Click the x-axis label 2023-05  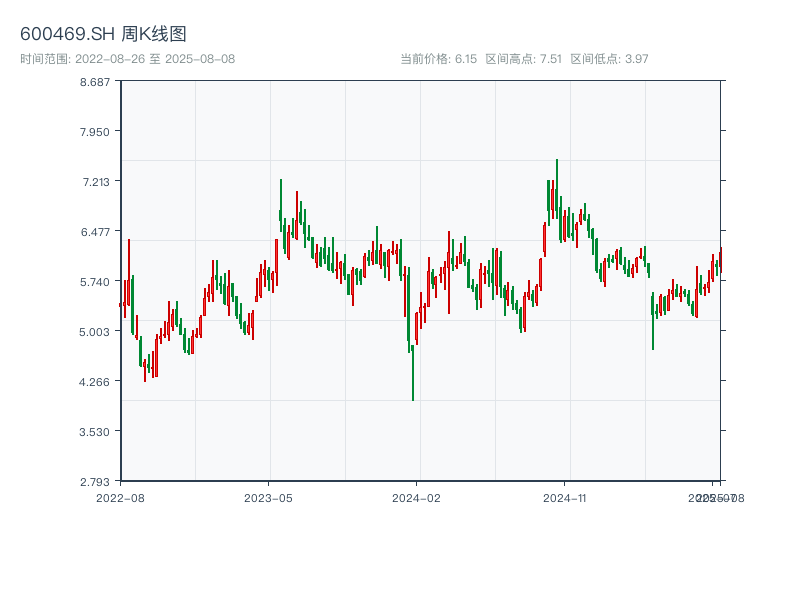click(268, 498)
